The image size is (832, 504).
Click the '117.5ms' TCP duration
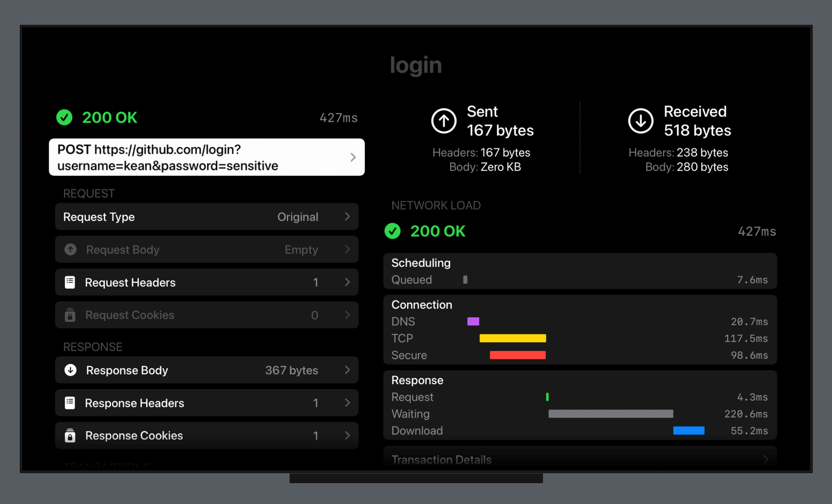(746, 338)
